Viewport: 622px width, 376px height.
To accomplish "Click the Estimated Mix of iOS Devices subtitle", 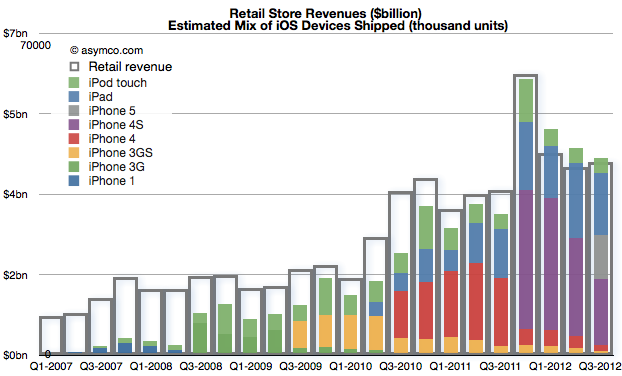I will click(338, 26).
